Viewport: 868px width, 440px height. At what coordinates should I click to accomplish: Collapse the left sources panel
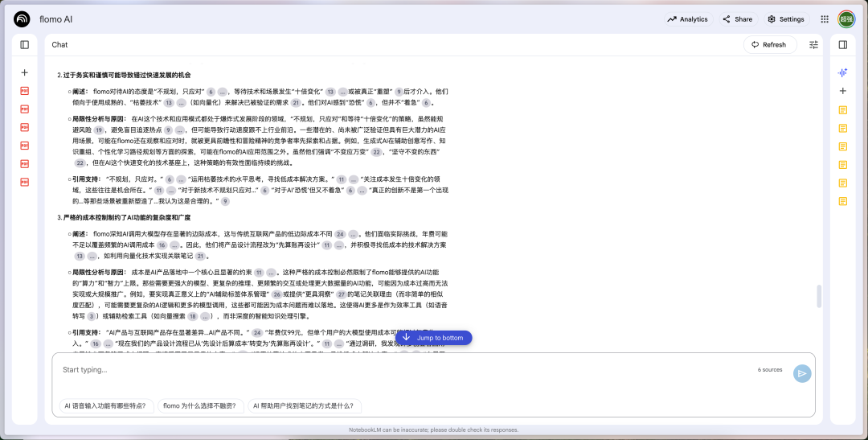point(24,45)
